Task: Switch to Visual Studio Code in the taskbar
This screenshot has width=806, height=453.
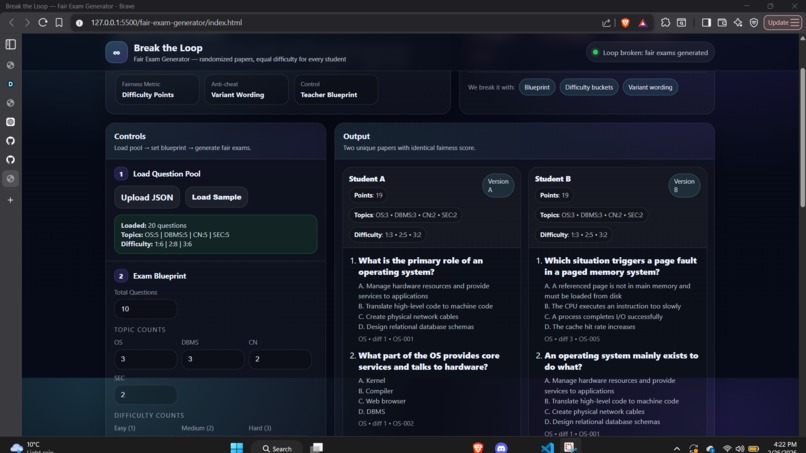Action: pos(547,447)
